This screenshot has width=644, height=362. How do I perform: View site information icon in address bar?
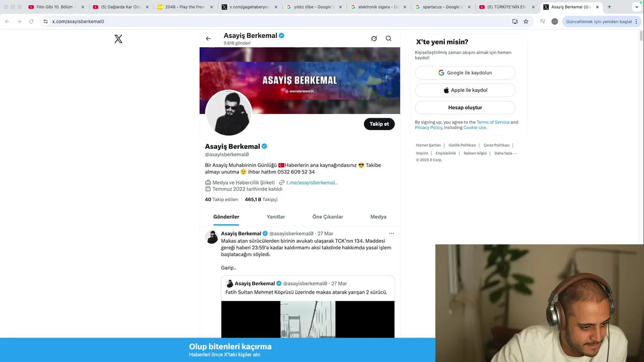click(45, 22)
